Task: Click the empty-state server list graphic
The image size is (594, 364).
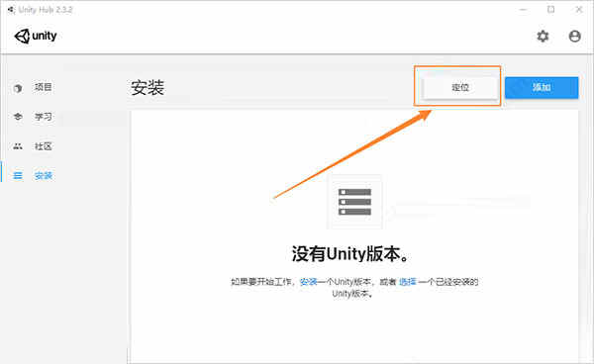Action: click(354, 202)
